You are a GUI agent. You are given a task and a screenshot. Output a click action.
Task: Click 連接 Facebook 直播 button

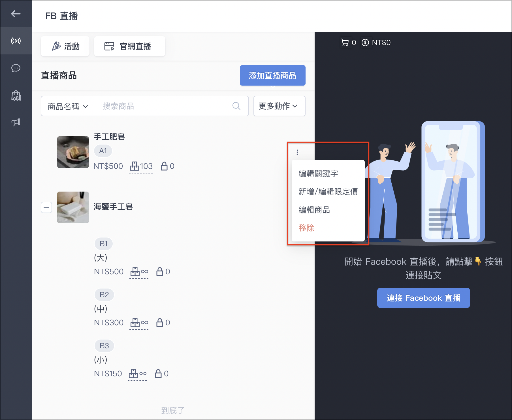[x=423, y=298]
